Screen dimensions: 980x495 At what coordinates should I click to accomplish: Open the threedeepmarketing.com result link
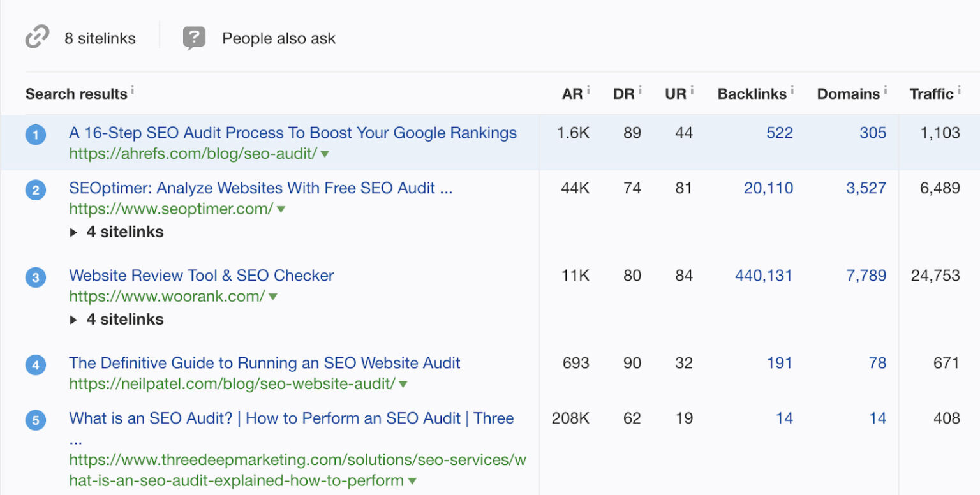coord(291,418)
